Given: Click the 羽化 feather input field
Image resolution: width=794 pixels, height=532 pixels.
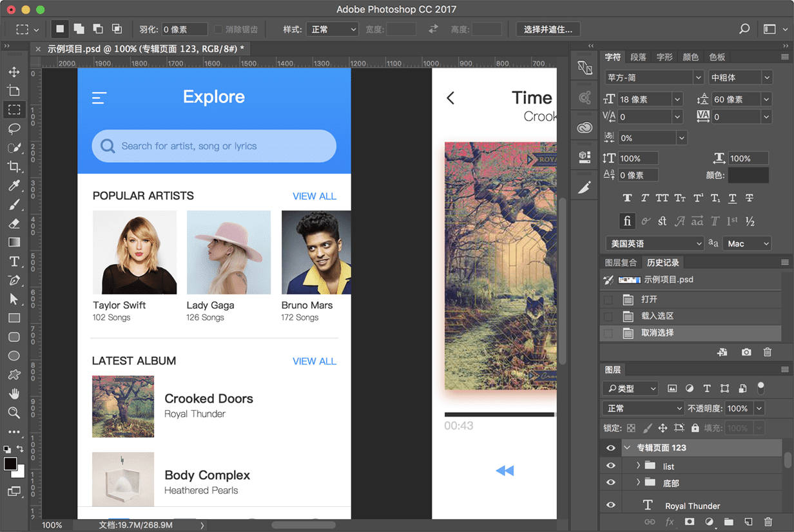Looking at the screenshot, I should (184, 30).
